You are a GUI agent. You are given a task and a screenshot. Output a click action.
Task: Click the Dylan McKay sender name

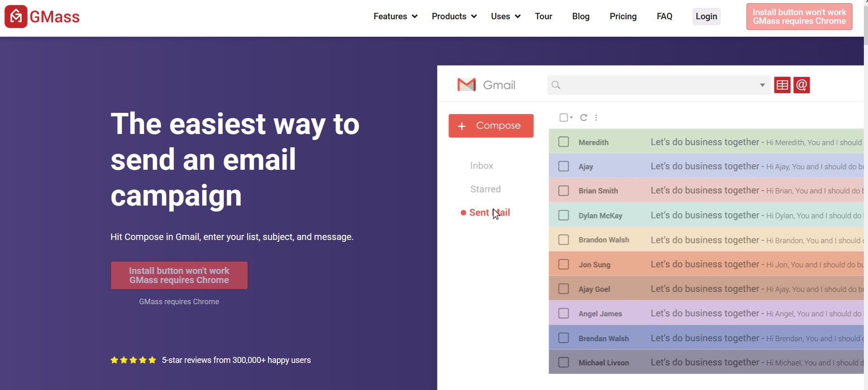pos(600,216)
